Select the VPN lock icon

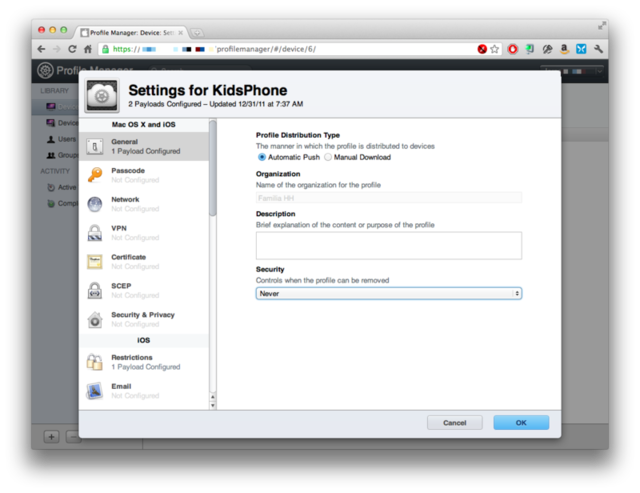[95, 233]
